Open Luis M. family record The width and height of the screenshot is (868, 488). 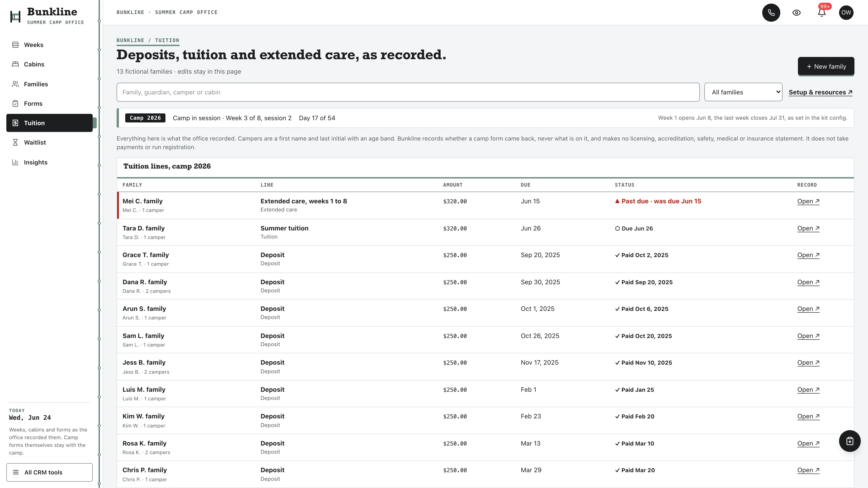[x=808, y=390]
